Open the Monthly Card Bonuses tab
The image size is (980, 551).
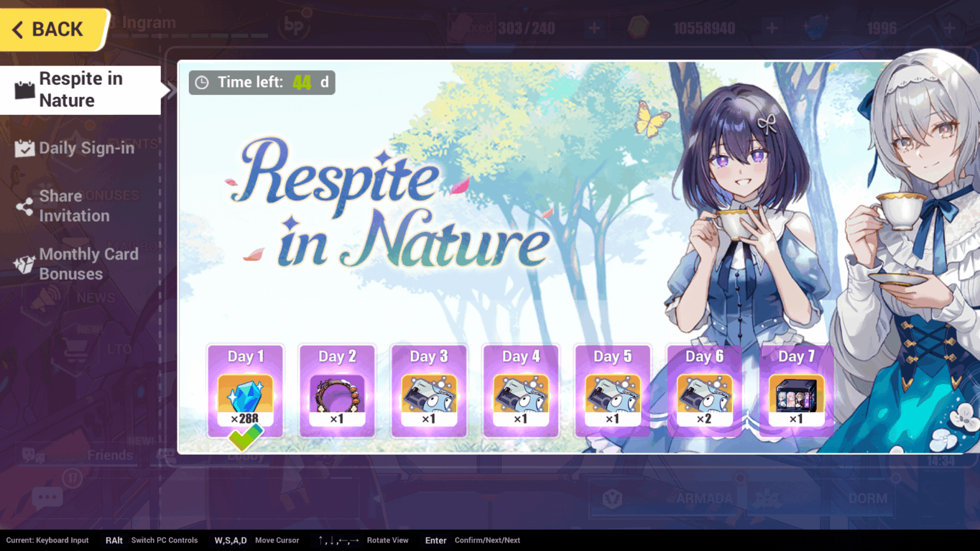pyautogui.click(x=87, y=263)
